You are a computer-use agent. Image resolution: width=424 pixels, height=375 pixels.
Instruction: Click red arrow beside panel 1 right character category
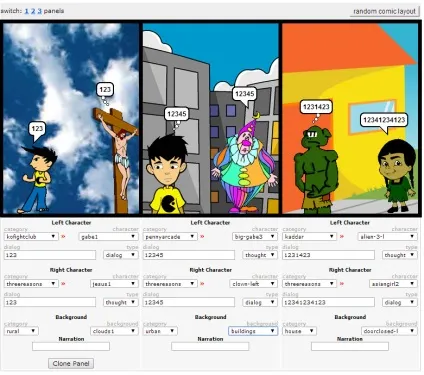(x=63, y=284)
